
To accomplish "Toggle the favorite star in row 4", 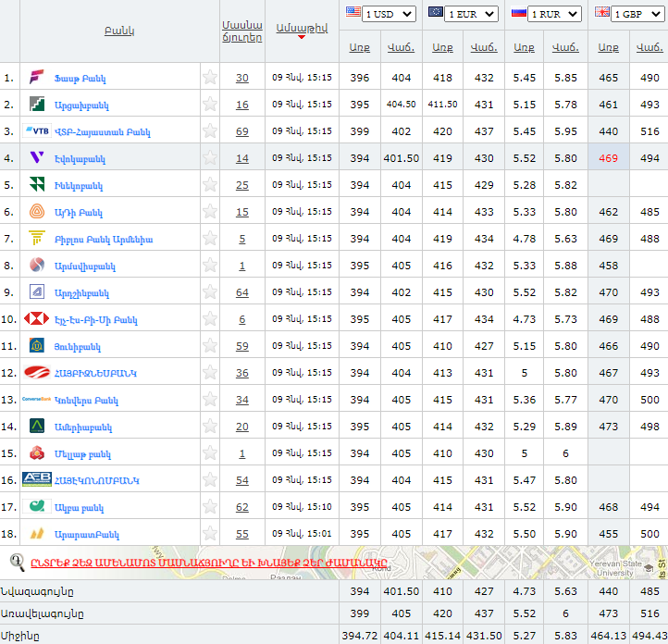I will pos(210,157).
